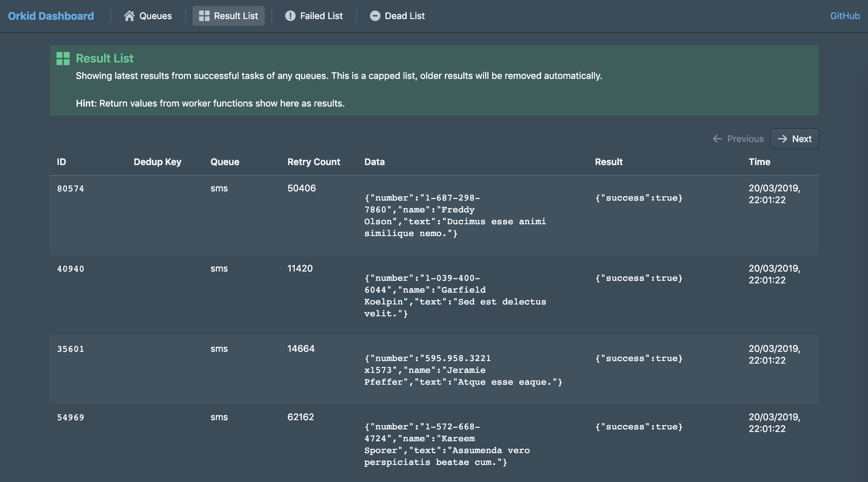Screen dimensions: 868x482
Task: Click the Dead List minus-circle icon
Action: [x=375, y=16]
